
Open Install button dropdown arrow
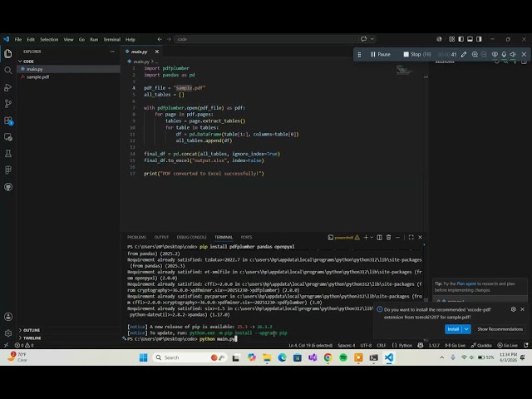[466, 329]
